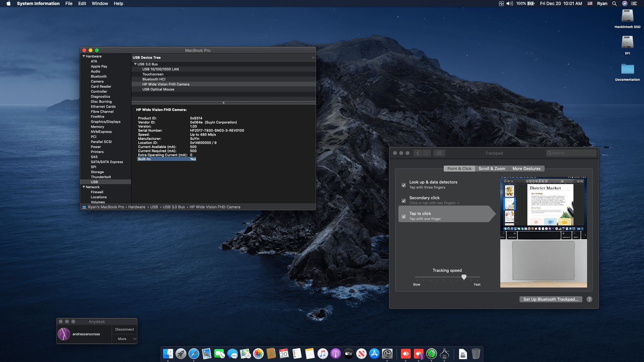The image size is (644, 362).
Task: Open the File menu
Action: [x=69, y=3]
